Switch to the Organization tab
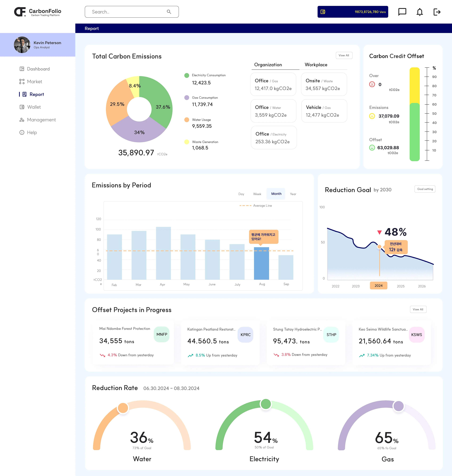Image resolution: width=452 pixels, height=476 pixels. (x=268, y=65)
